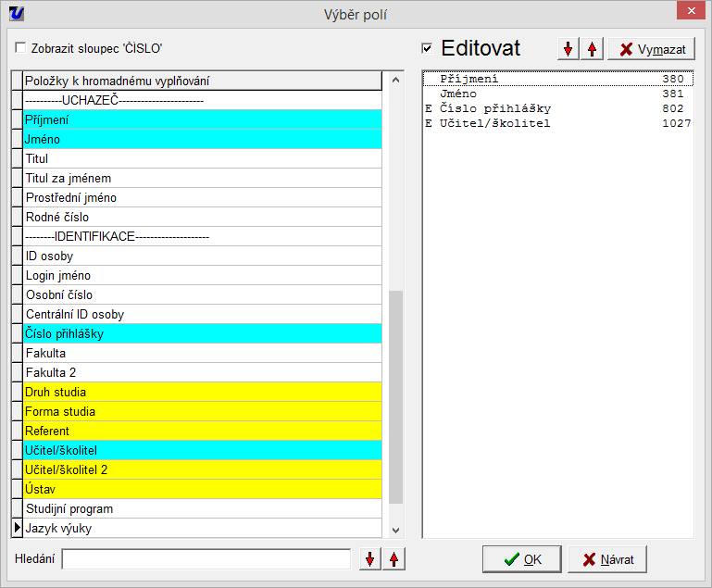Screen dimensions: 712x588
Task: Click the Návrat button to go back
Action: [606, 559]
